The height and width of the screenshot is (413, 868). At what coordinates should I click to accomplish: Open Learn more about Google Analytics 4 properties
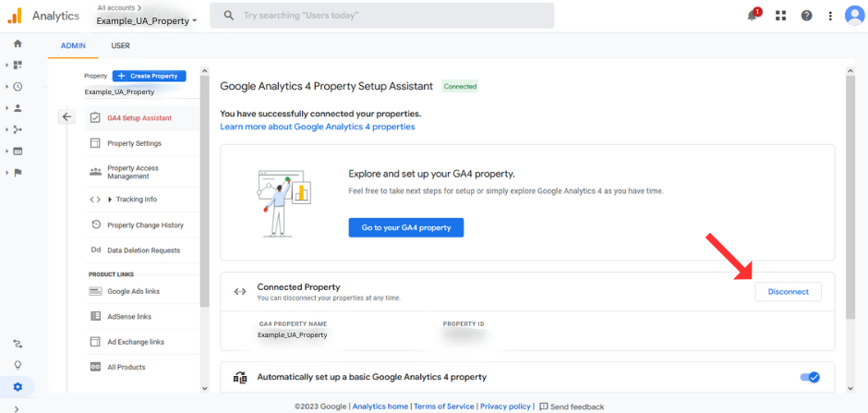318,127
